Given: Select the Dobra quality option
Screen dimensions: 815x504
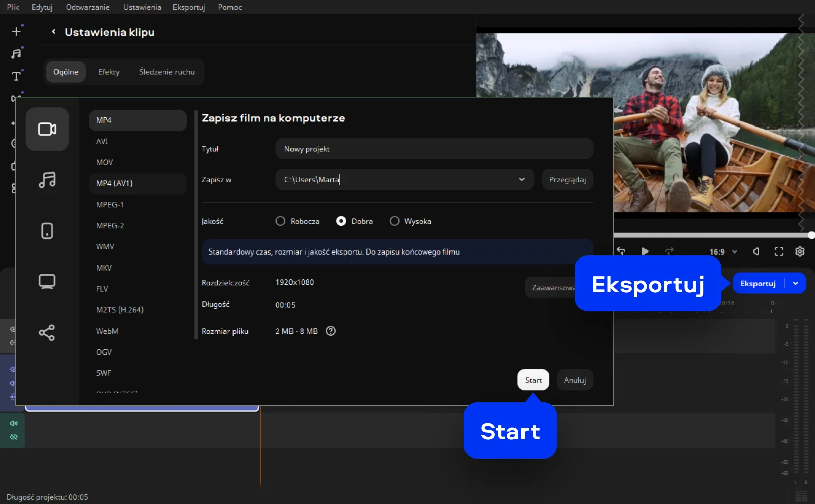Looking at the screenshot, I should coord(341,221).
